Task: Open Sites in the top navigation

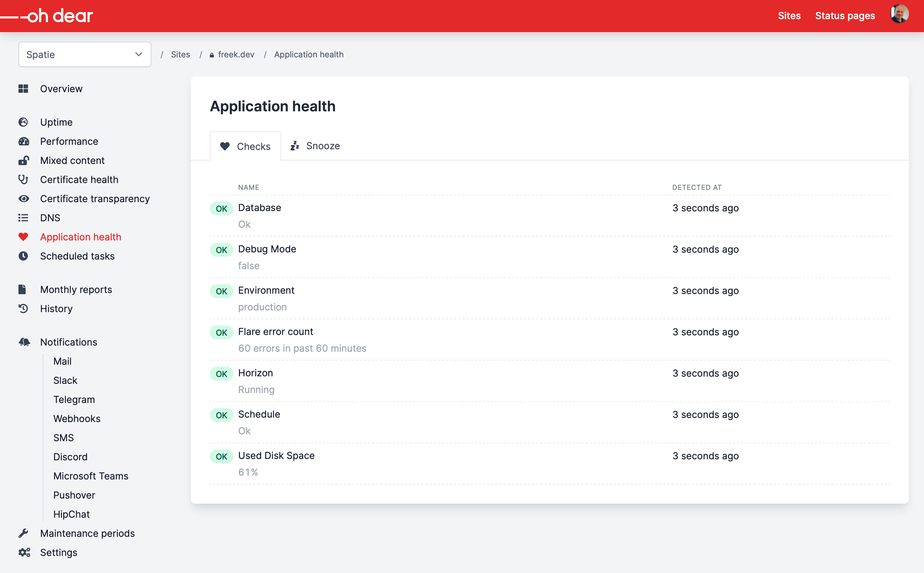Action: pos(789,16)
